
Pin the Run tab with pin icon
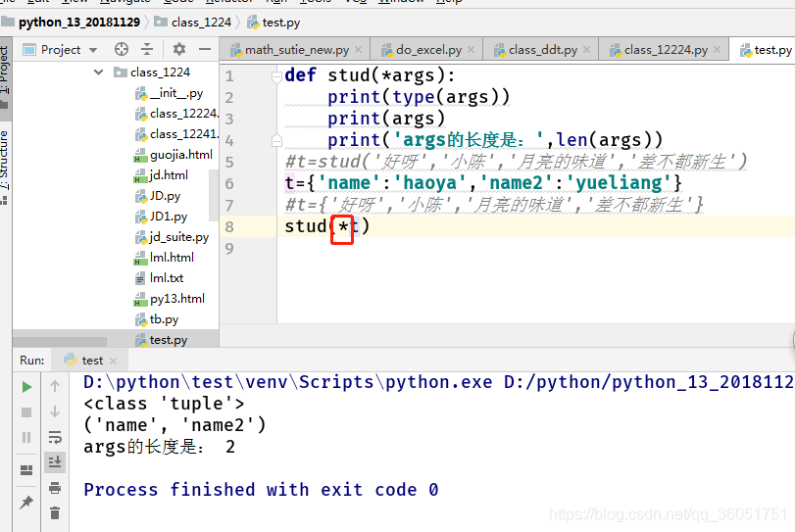(x=26, y=502)
